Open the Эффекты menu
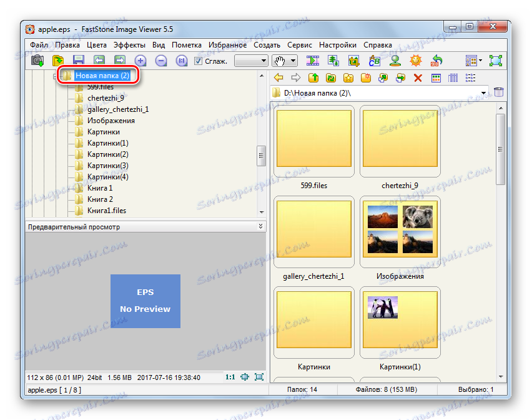Screen dimensions: 532x420 pos(130,45)
